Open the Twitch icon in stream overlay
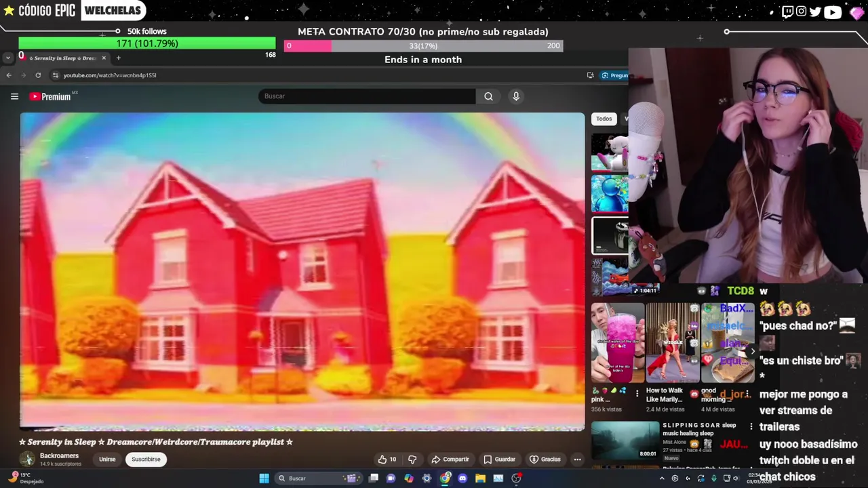 787,12
